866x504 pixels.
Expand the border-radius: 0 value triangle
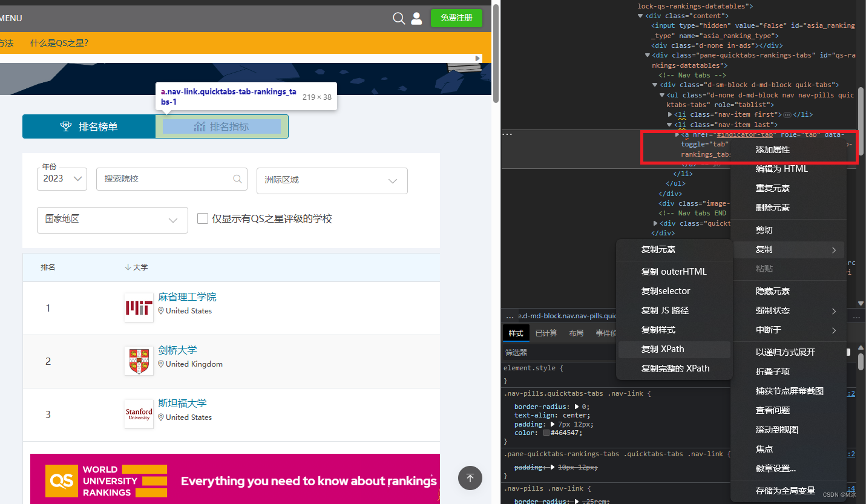tap(577, 407)
